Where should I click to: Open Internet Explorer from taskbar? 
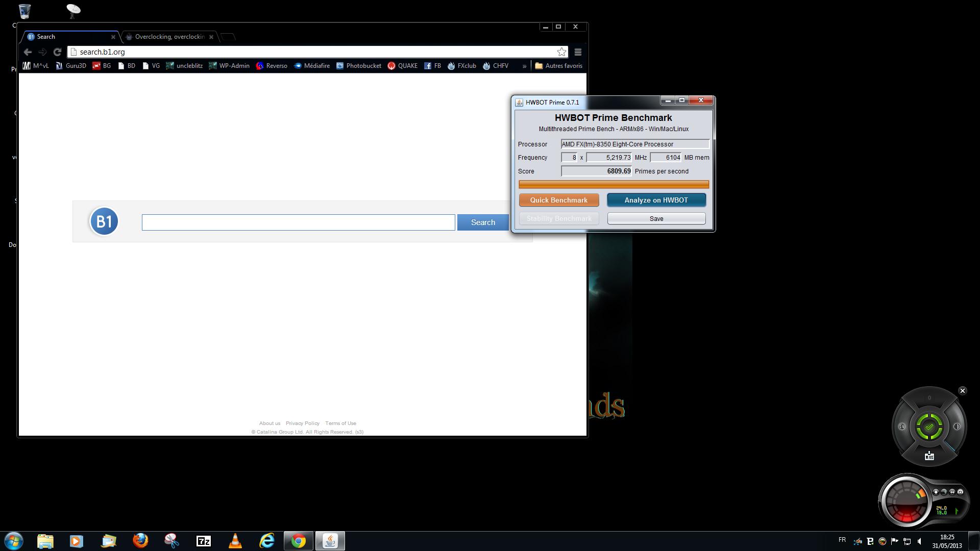click(x=267, y=541)
